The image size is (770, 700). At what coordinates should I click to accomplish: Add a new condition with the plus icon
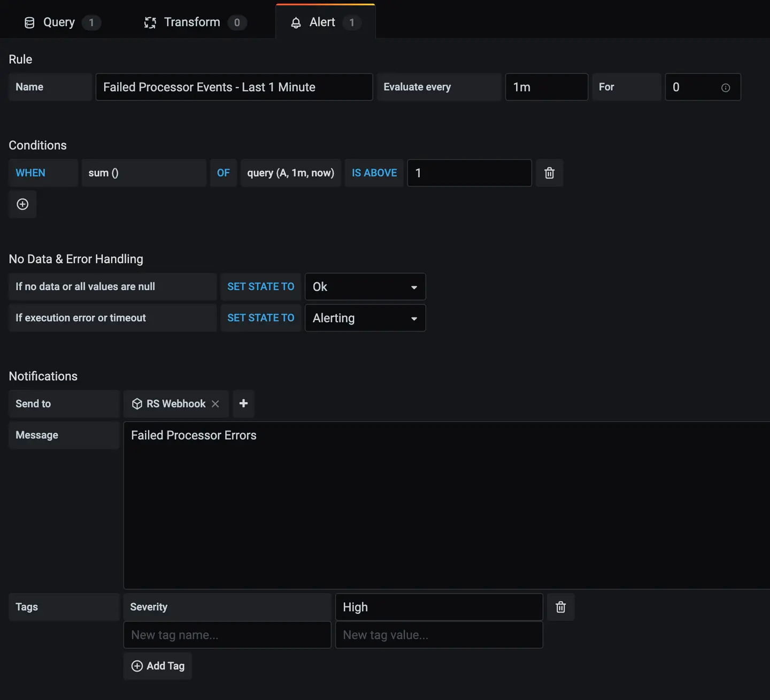pyautogui.click(x=22, y=204)
